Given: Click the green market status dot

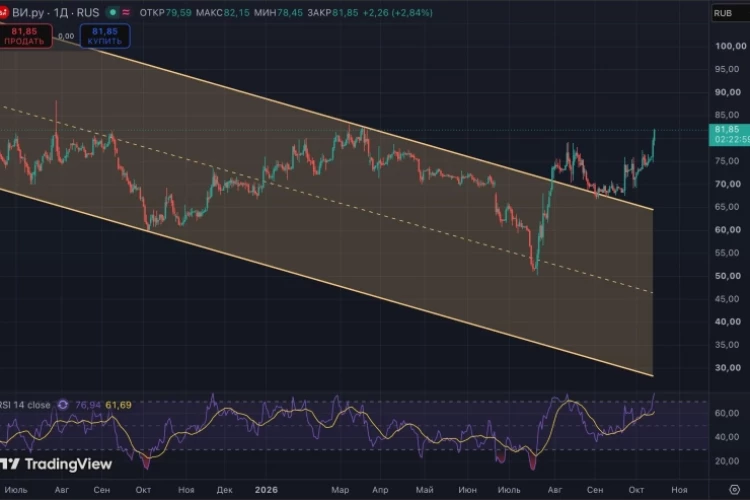Looking at the screenshot, I should pyautogui.click(x=113, y=12).
